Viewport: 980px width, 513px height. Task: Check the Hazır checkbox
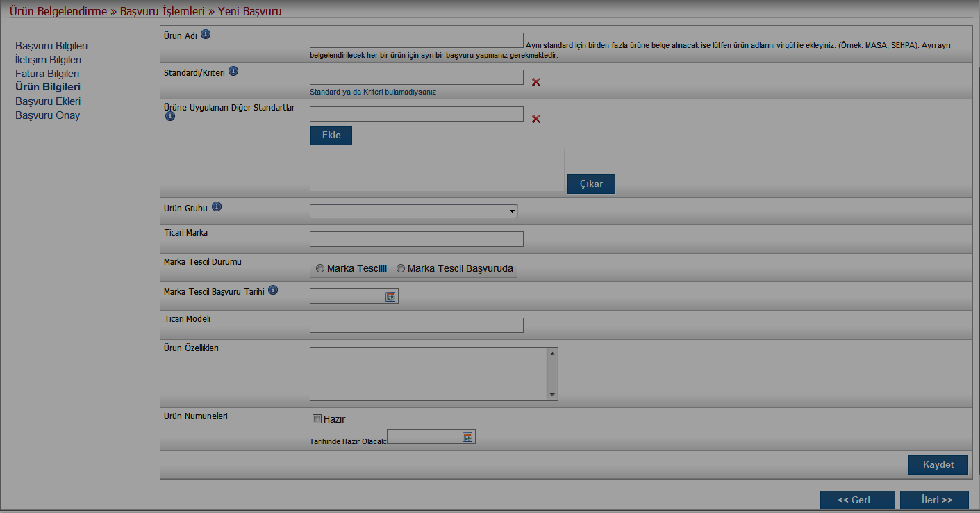point(317,419)
